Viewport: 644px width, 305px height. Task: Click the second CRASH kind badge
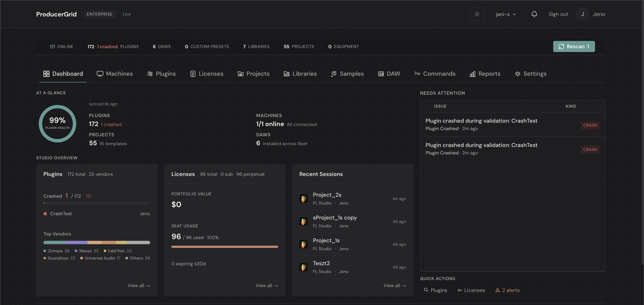(590, 150)
